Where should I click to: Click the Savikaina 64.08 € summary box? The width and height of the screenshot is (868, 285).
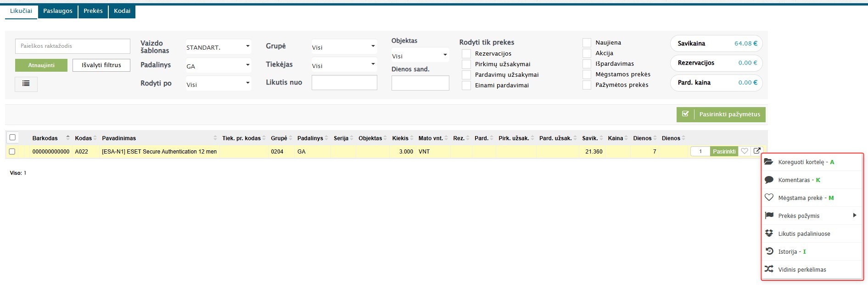[717, 44]
